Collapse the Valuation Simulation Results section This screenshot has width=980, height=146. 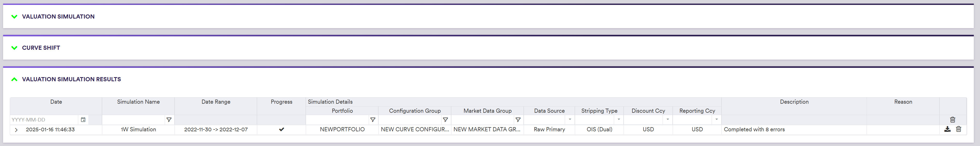coord(14,79)
